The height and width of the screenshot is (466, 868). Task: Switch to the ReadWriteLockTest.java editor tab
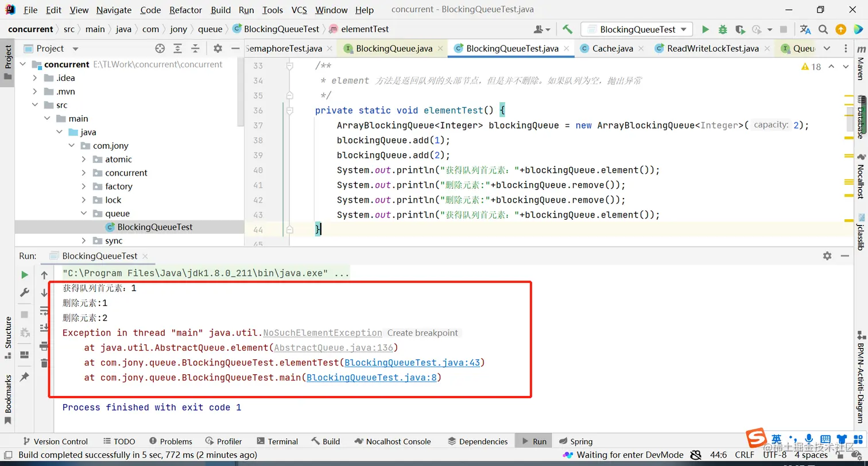pyautogui.click(x=712, y=49)
